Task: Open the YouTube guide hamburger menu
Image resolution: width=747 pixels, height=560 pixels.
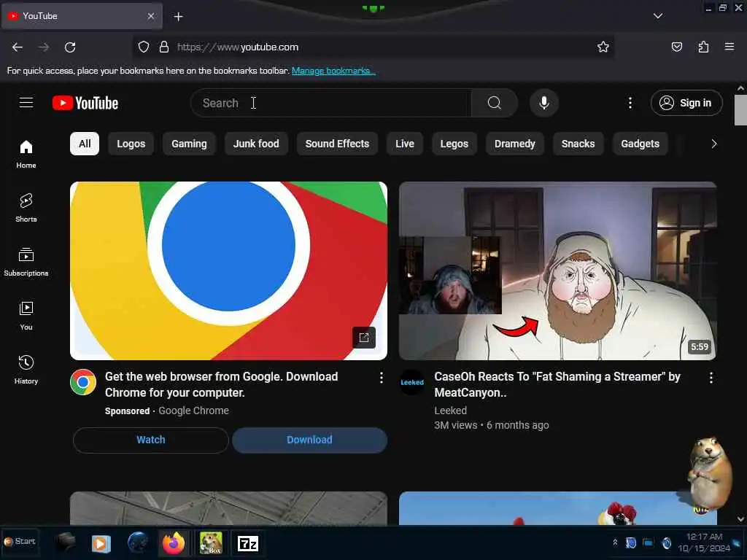Action: point(26,102)
